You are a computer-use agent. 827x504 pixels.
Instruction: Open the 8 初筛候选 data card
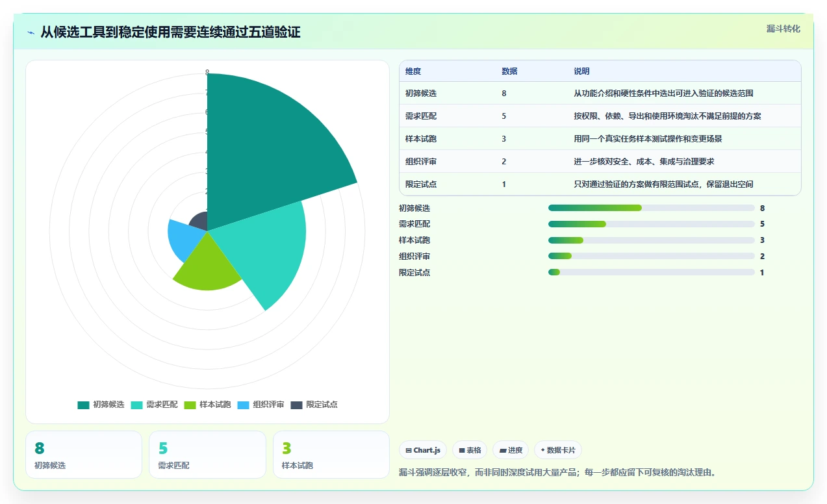pyautogui.click(x=84, y=455)
